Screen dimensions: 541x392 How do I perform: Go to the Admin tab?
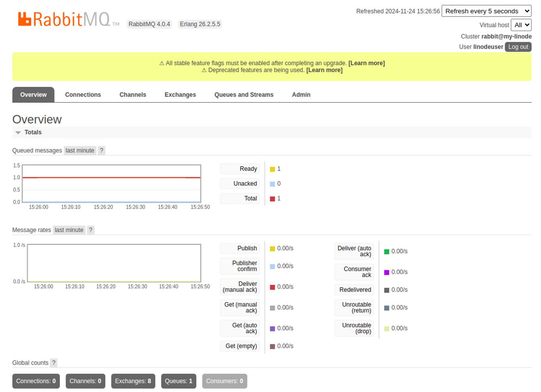pyautogui.click(x=301, y=95)
